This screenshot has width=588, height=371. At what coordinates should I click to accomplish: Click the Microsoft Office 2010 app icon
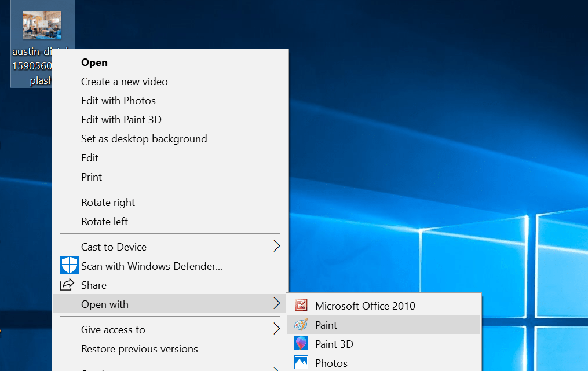[301, 306]
